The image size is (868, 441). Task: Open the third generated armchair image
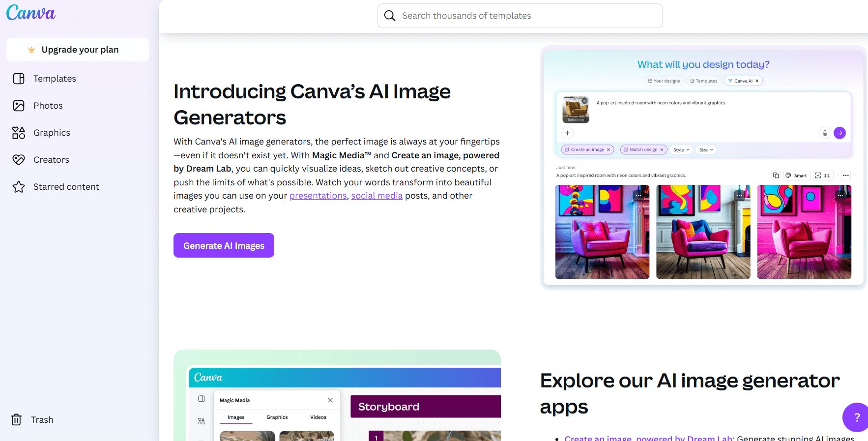tap(804, 232)
